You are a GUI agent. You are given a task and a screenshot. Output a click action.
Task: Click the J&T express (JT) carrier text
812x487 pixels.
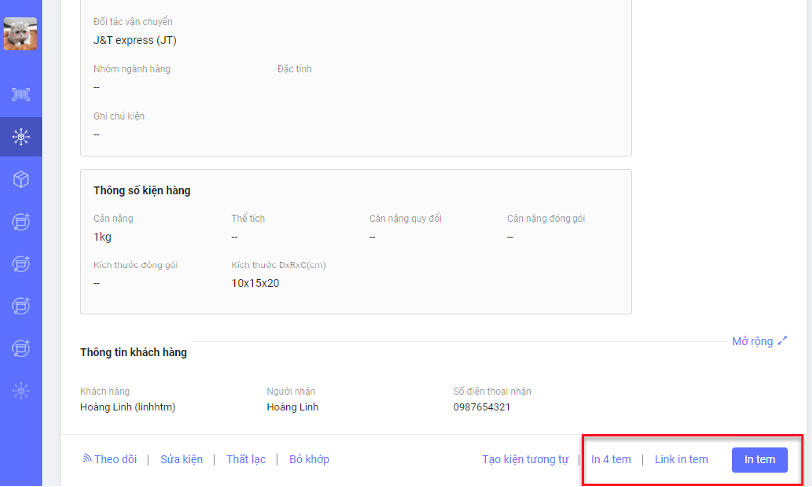134,40
